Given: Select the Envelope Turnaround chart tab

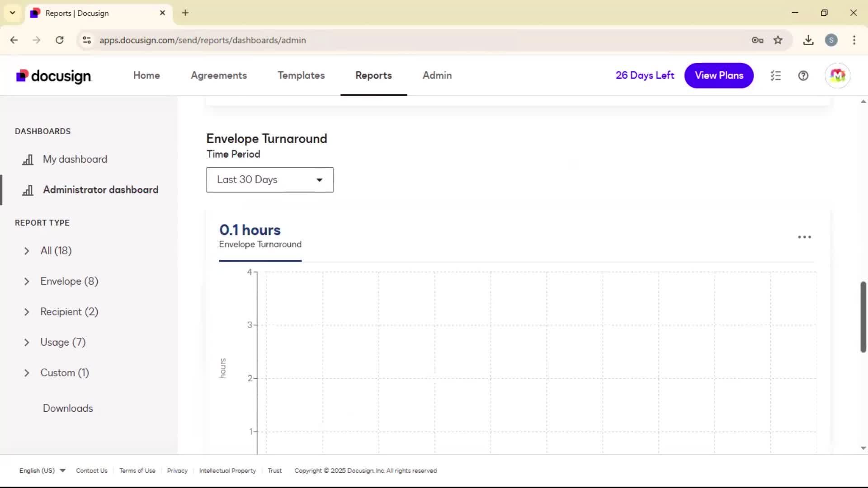Looking at the screenshot, I should 260,236.
